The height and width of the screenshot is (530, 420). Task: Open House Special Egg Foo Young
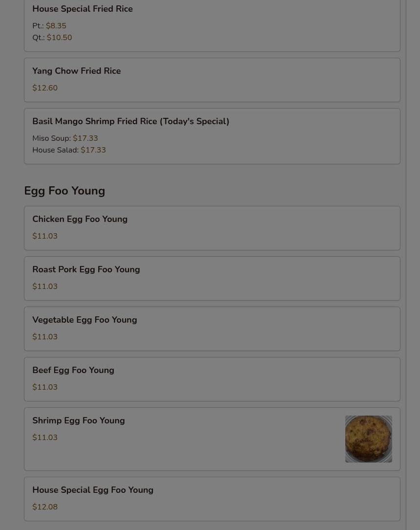click(212, 499)
